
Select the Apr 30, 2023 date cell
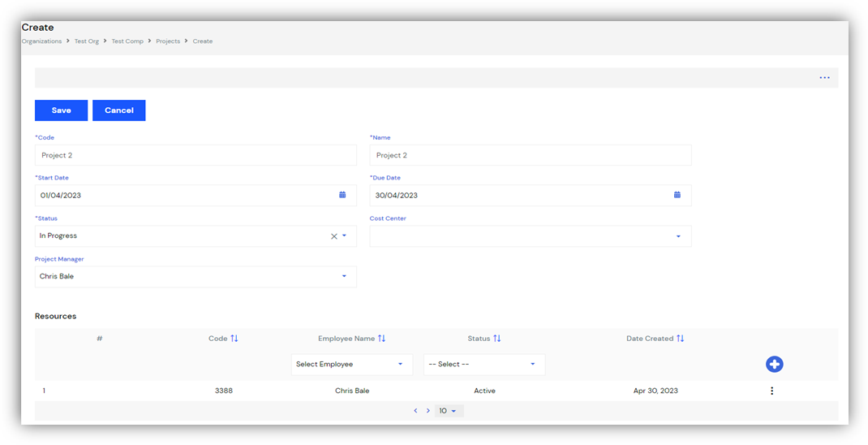[655, 391]
